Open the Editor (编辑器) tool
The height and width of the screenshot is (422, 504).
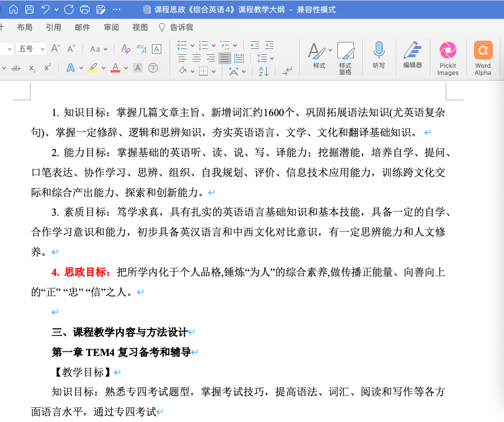tap(412, 55)
